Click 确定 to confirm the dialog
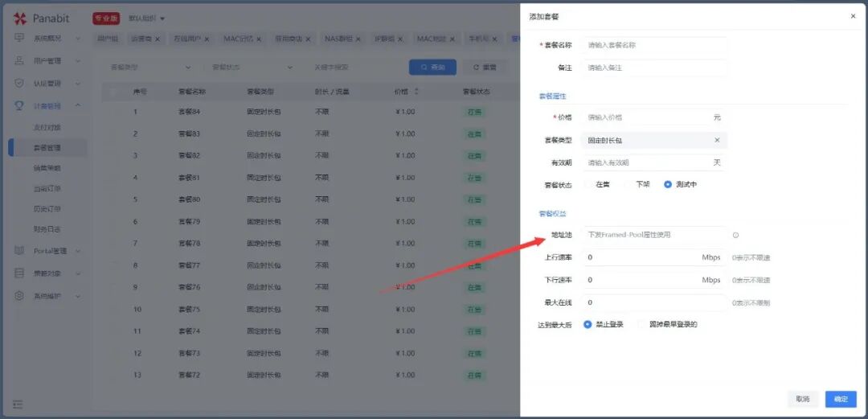Viewport: 868px width, 419px height. [841, 399]
